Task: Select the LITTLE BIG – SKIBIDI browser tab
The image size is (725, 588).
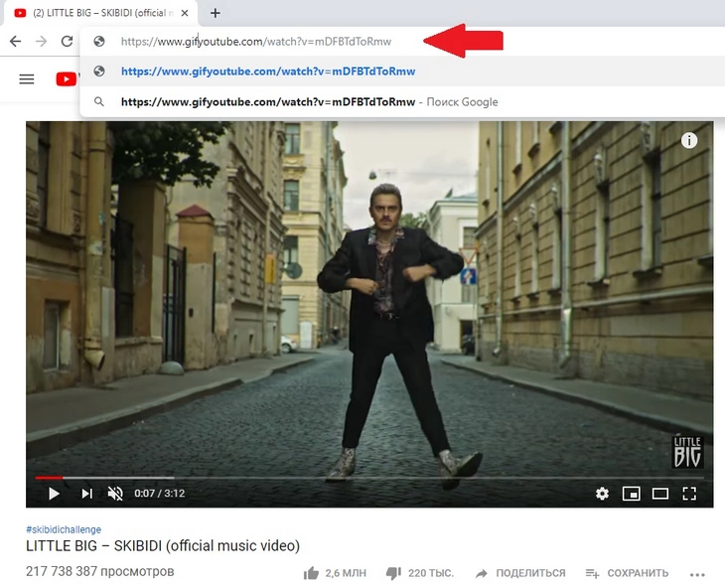Action: 100,13
